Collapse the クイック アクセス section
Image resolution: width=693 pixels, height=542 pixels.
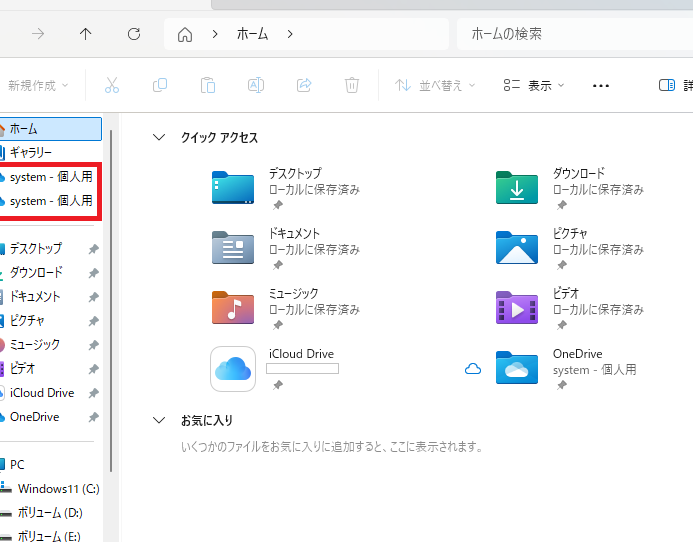159,138
